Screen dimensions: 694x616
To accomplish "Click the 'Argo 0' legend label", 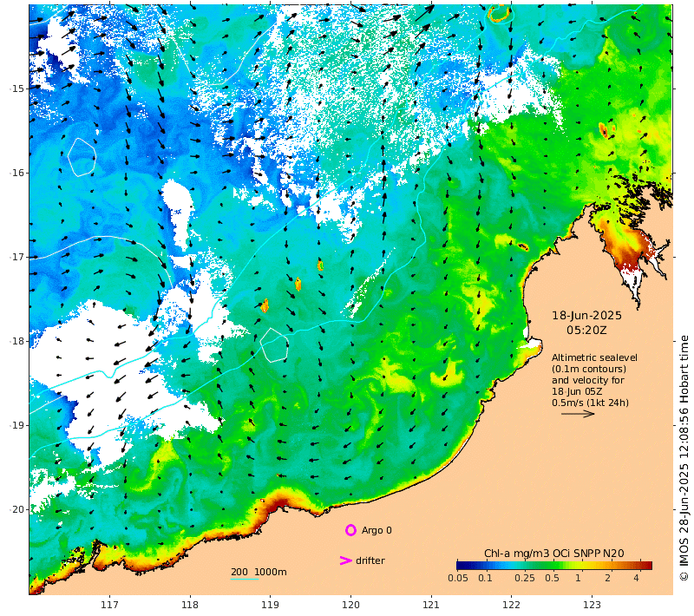I will [376, 530].
